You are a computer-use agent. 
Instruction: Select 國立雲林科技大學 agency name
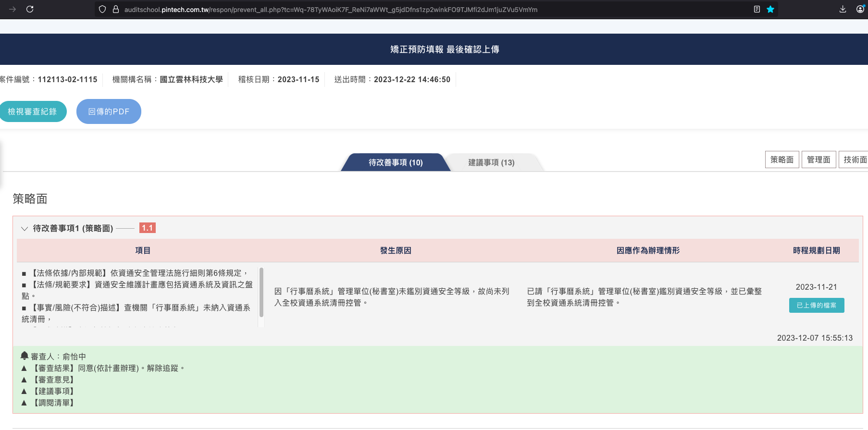click(x=191, y=79)
